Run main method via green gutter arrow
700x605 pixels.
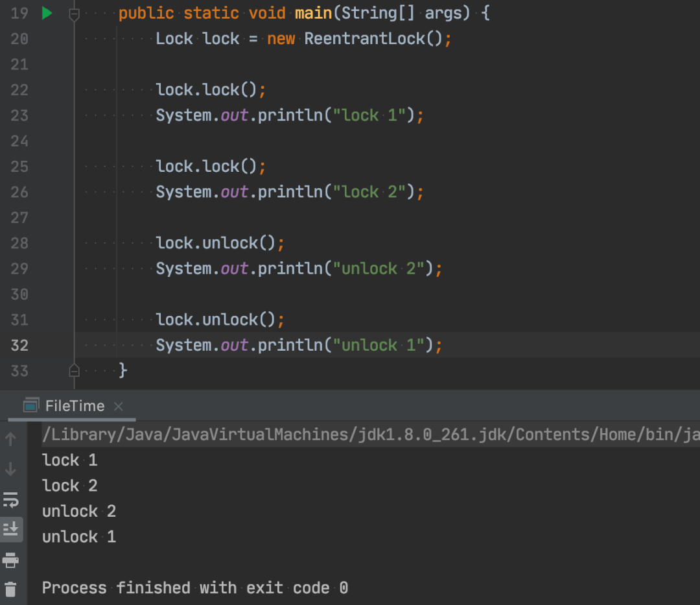(47, 14)
